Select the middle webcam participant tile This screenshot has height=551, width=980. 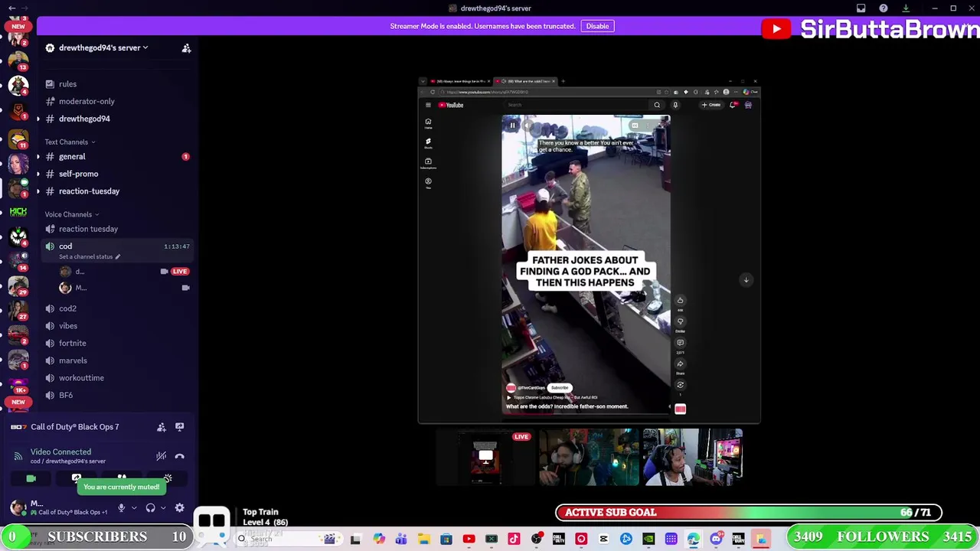click(x=589, y=458)
